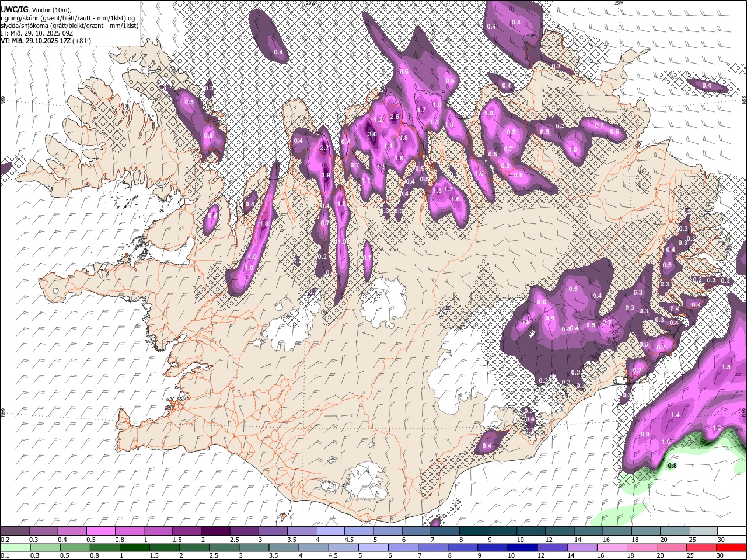This screenshot has height=560, width=747.
Task: Click the 15W longitude label at top
Action: click(617, 3)
